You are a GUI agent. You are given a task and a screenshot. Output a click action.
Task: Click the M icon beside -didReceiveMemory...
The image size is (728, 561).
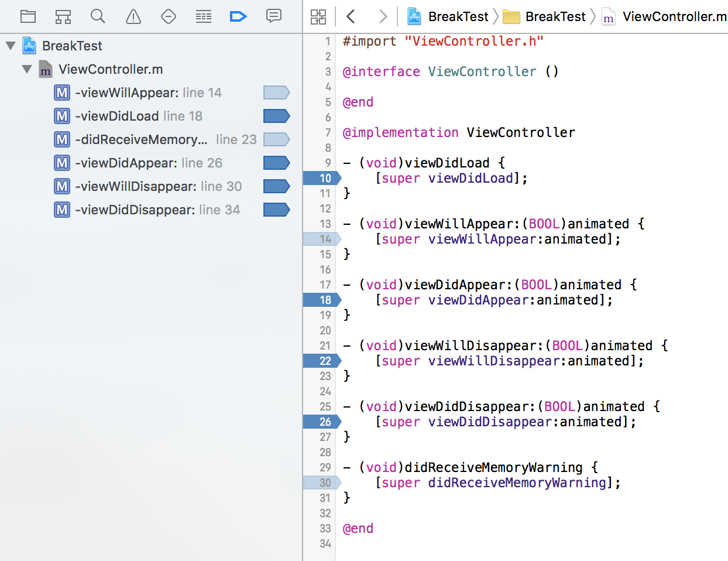pyautogui.click(x=62, y=139)
